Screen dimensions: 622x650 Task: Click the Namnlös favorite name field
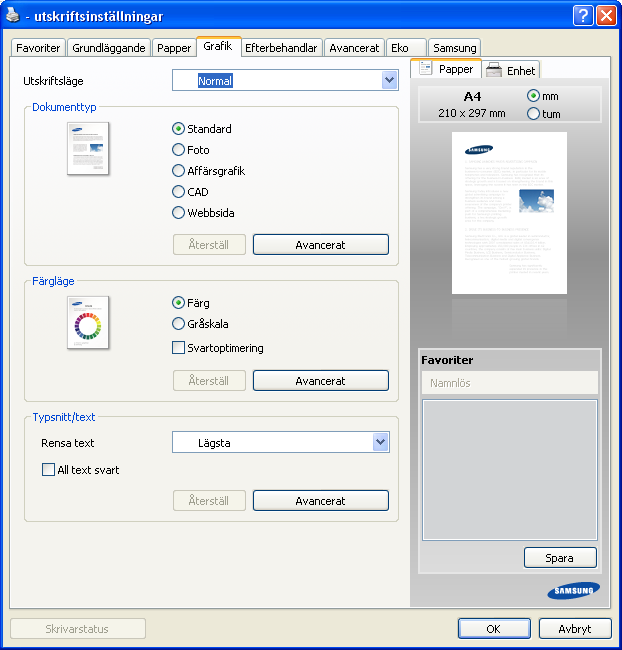(x=508, y=383)
